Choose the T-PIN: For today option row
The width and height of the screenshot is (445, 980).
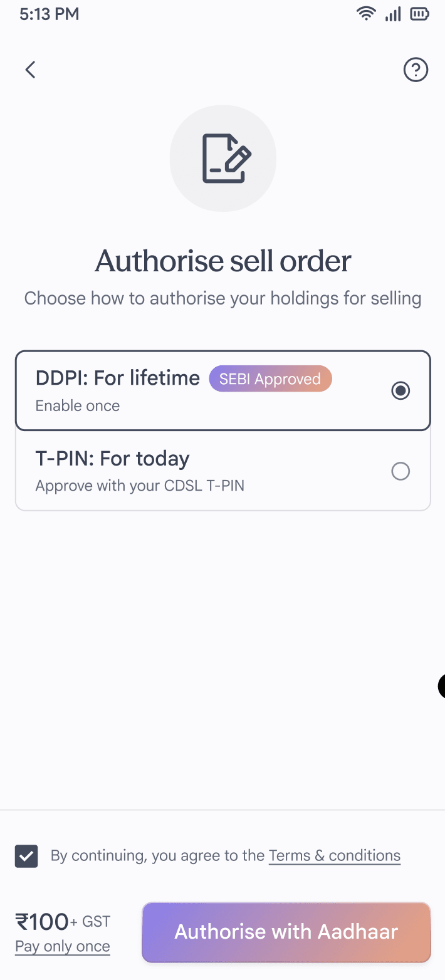pyautogui.click(x=223, y=471)
